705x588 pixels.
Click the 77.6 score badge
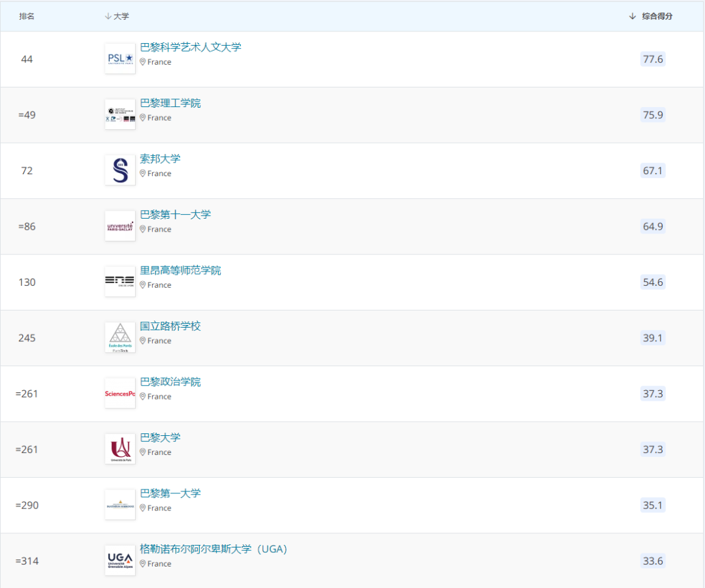coord(653,59)
